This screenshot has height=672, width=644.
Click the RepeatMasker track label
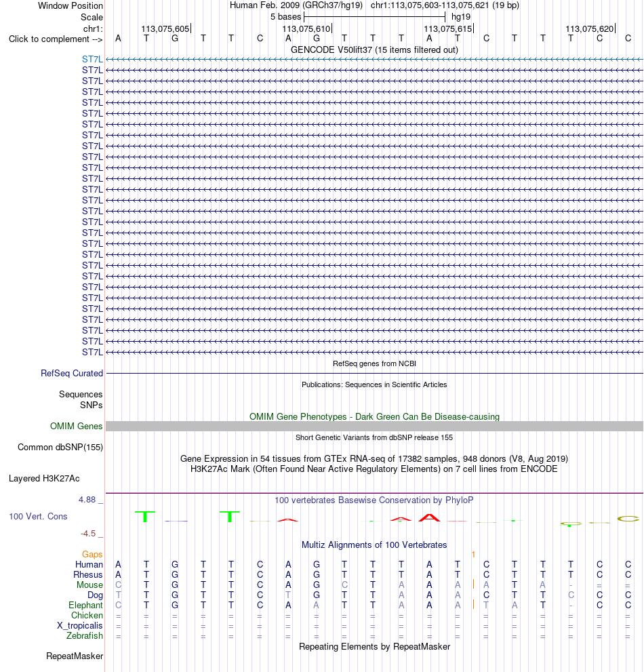pyautogui.click(x=75, y=656)
